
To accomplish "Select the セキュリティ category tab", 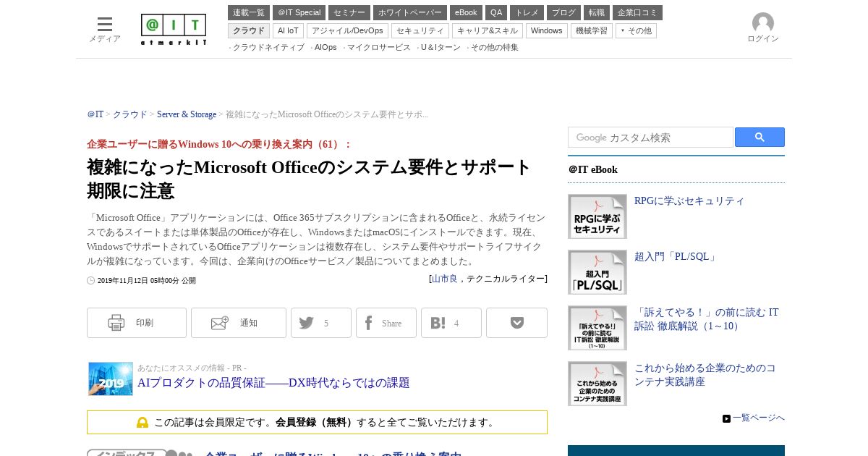I will tap(420, 30).
